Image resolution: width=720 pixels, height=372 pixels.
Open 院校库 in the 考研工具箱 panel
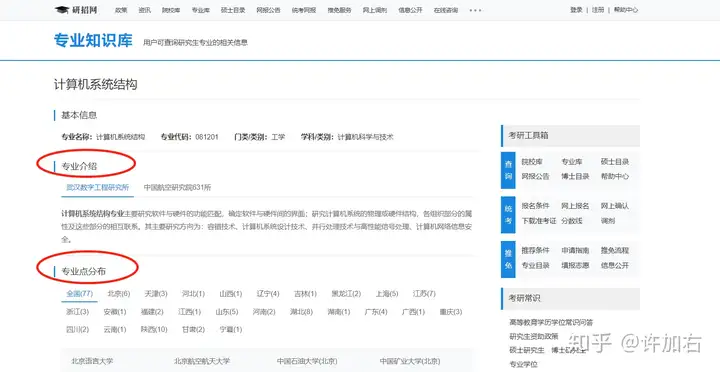(x=532, y=162)
